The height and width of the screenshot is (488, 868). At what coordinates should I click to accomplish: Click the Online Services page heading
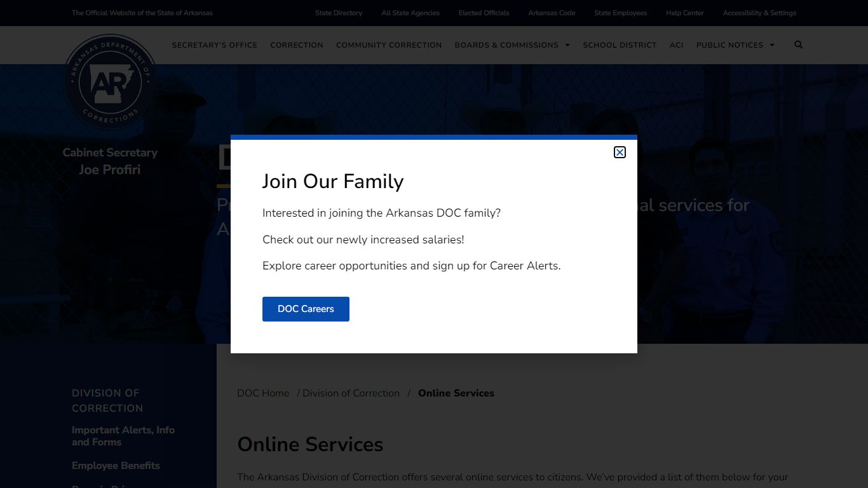pos(310,444)
